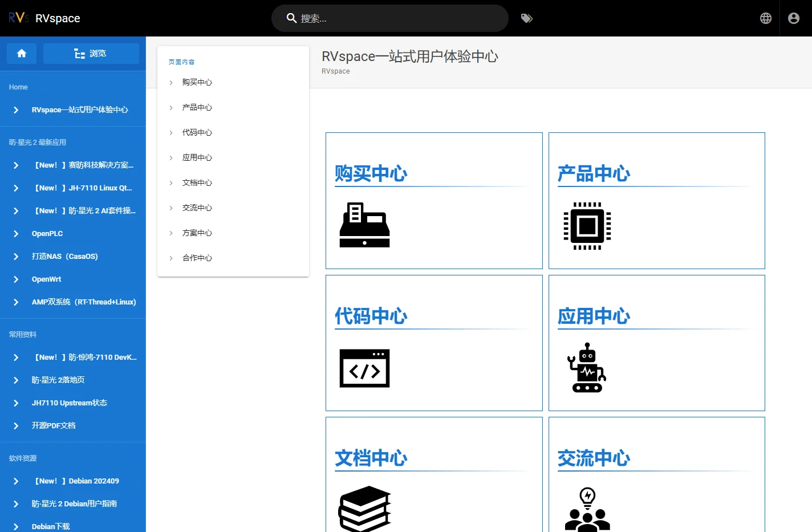Open the 应用中心 card heading
The width and height of the screenshot is (812, 532).
tap(594, 316)
